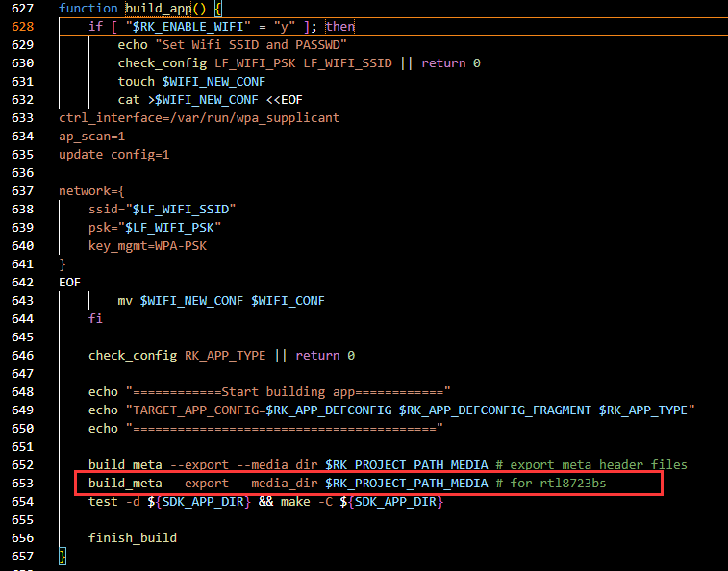Click the function name build_app on line 627
The height and width of the screenshot is (571, 728).
pyautogui.click(x=159, y=9)
